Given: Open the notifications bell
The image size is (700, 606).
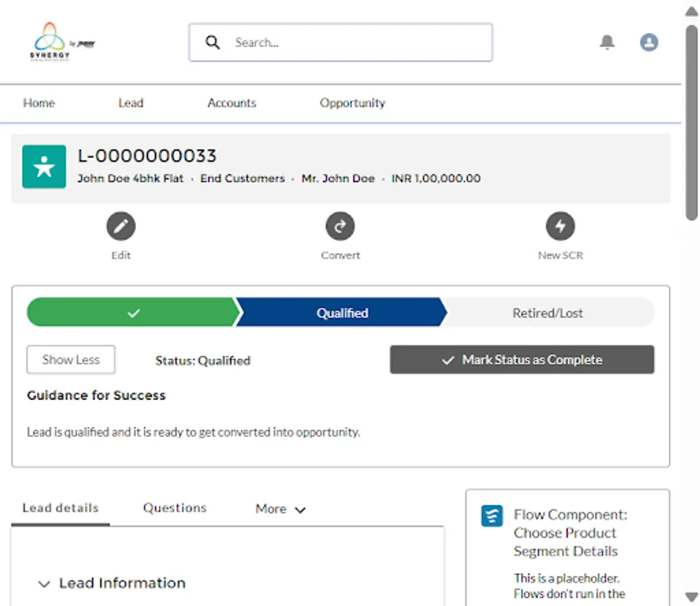Looking at the screenshot, I should (x=606, y=42).
